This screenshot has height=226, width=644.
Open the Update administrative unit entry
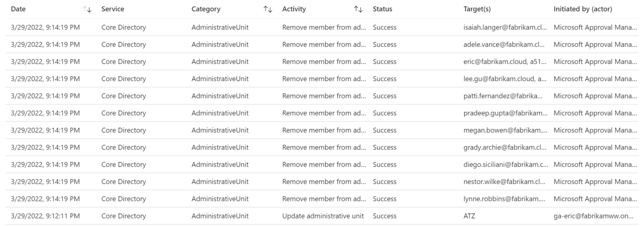tap(323, 216)
